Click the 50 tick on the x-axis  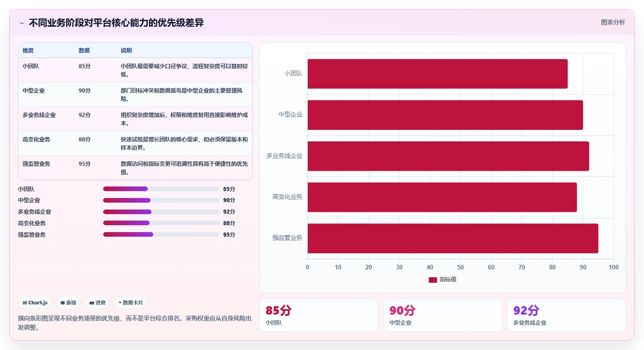coord(460,268)
